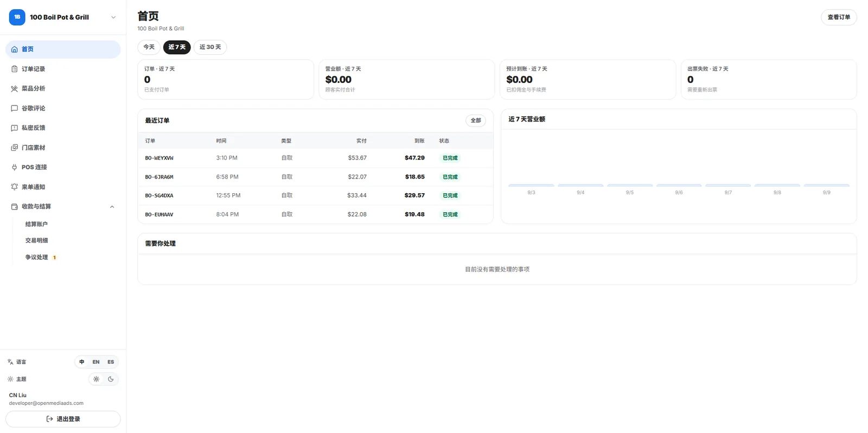This screenshot has height=433, width=868.
Task: Open 结算账户 in the sidebar
Action: (36, 224)
